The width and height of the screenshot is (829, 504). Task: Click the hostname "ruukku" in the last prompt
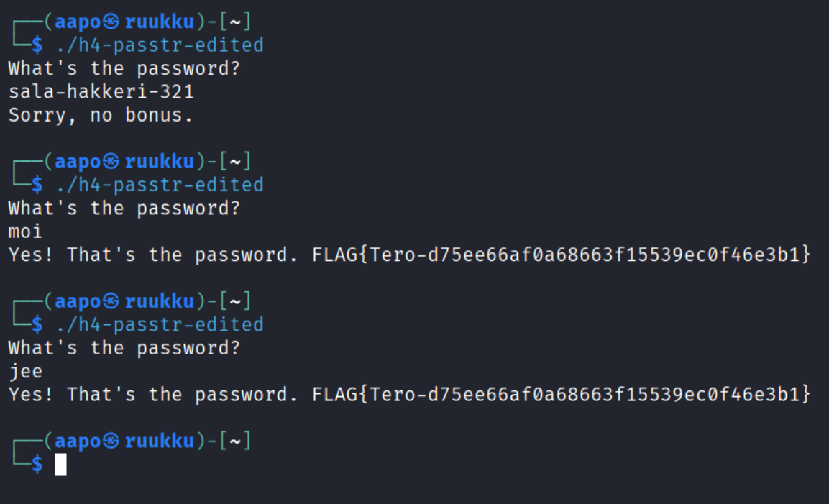pos(160,441)
